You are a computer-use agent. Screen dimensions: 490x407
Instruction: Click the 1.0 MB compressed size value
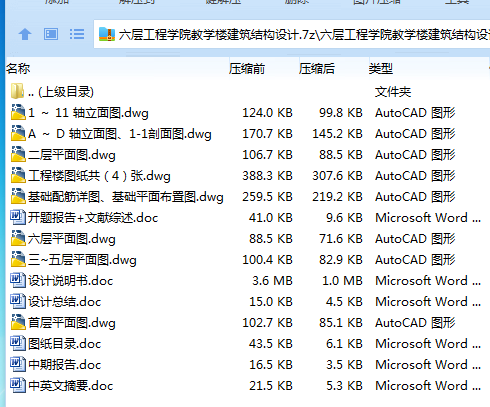pos(342,281)
